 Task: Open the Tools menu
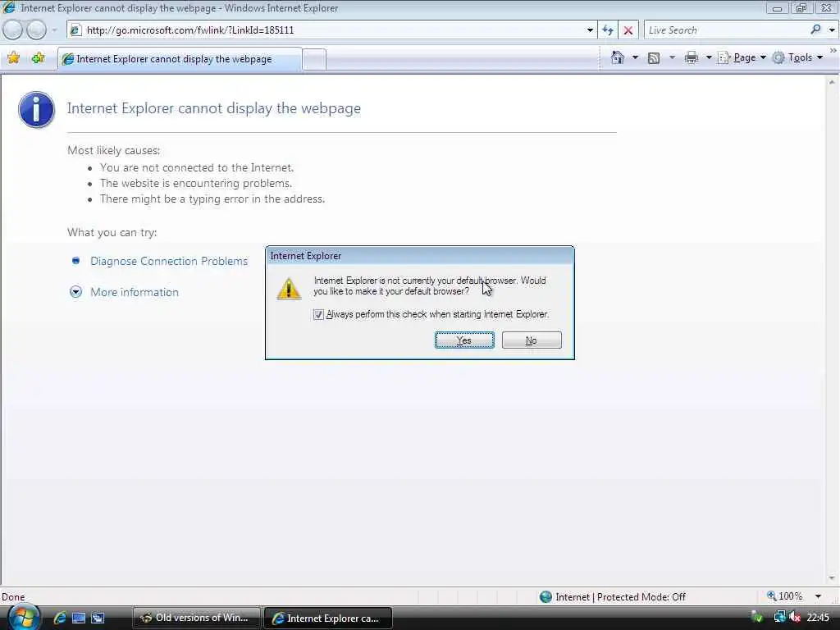(x=797, y=57)
